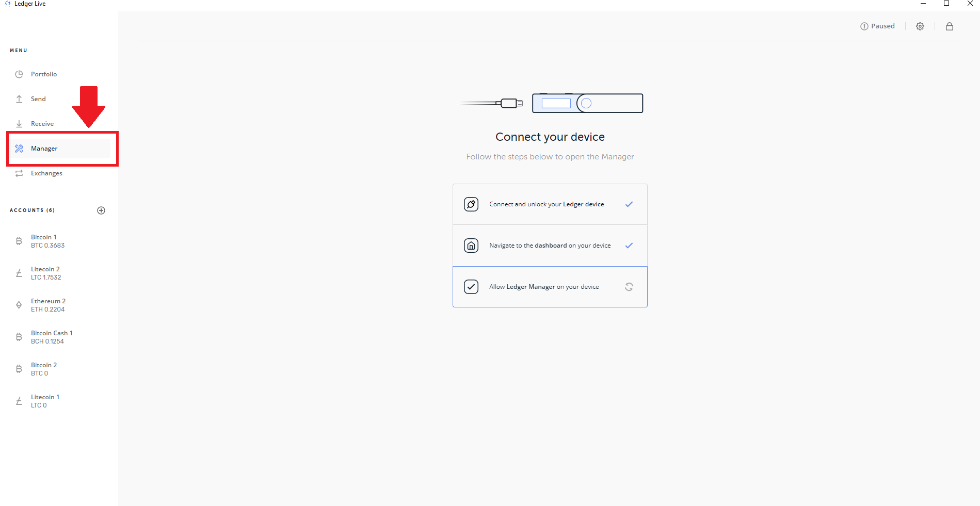This screenshot has height=506, width=980.
Task: Open the Bitcoin Cash 1 account
Action: (x=59, y=337)
